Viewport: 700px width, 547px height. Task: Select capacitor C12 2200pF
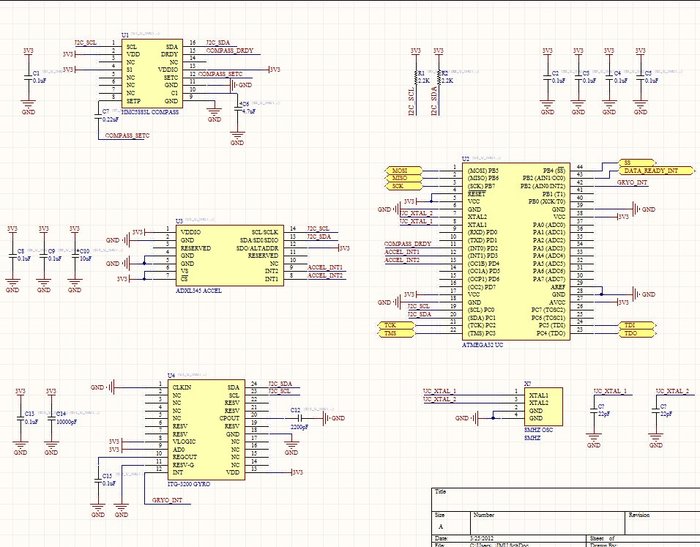pyautogui.click(x=300, y=418)
